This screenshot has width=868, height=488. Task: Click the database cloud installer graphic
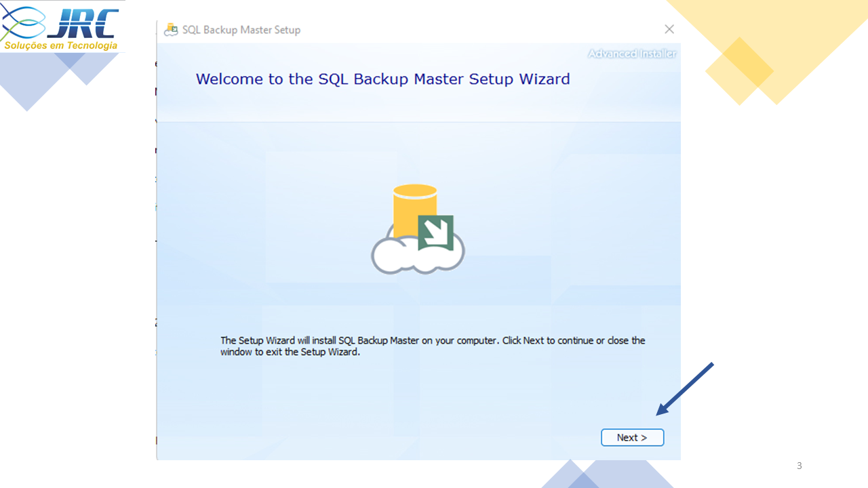(418, 229)
